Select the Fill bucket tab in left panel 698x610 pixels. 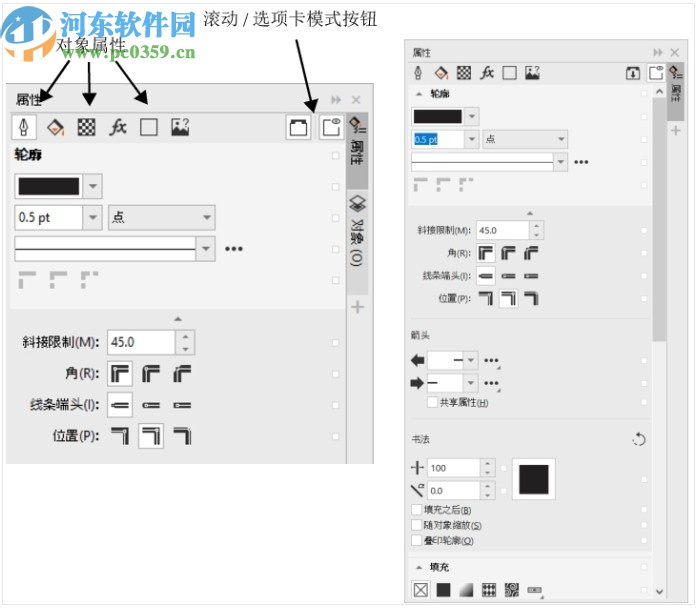[x=55, y=128]
